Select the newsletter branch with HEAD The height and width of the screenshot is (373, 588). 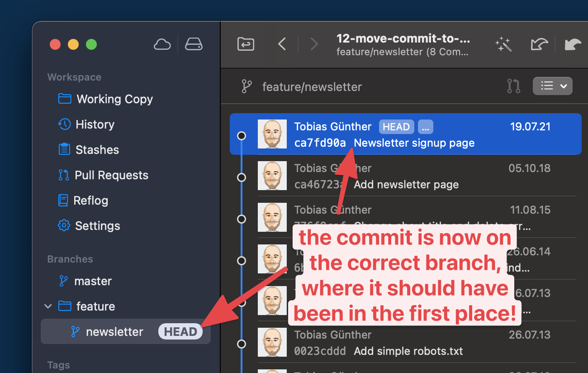114,332
